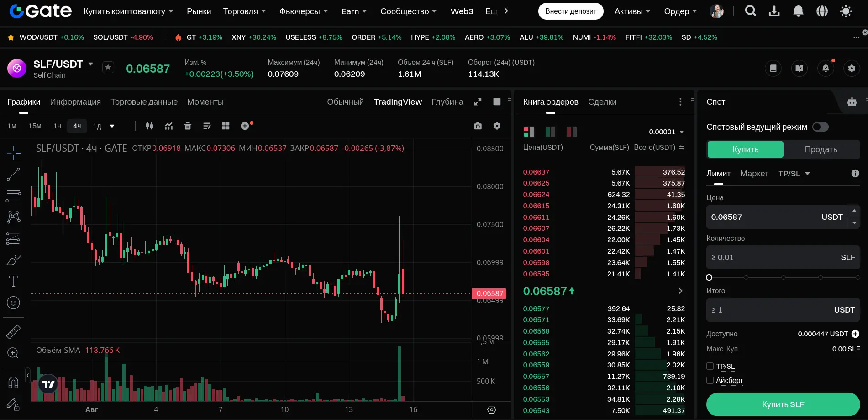The height and width of the screenshot is (420, 868).
Task: Open the tutorial book icon
Action: [x=799, y=68]
